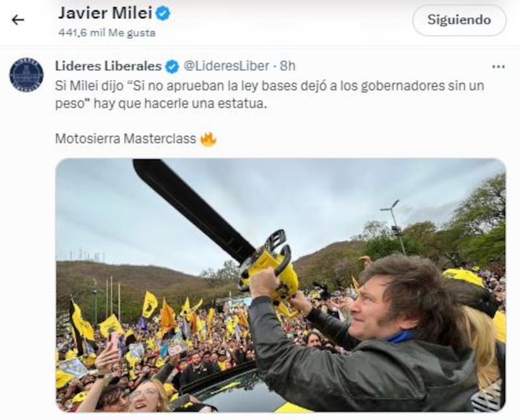The width and height of the screenshot is (520, 420).
Task: Open the @LideresLiber handle link
Action: 226,66
